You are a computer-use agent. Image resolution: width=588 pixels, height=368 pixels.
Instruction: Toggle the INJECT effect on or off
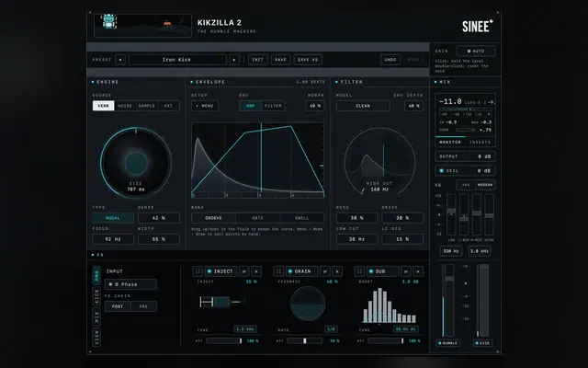coord(220,271)
